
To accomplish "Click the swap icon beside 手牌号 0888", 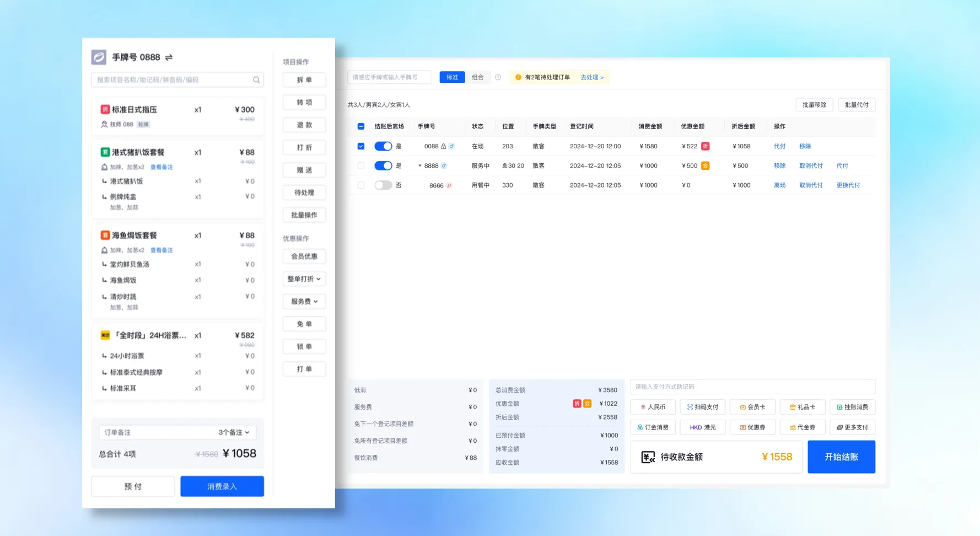I will coord(169,57).
